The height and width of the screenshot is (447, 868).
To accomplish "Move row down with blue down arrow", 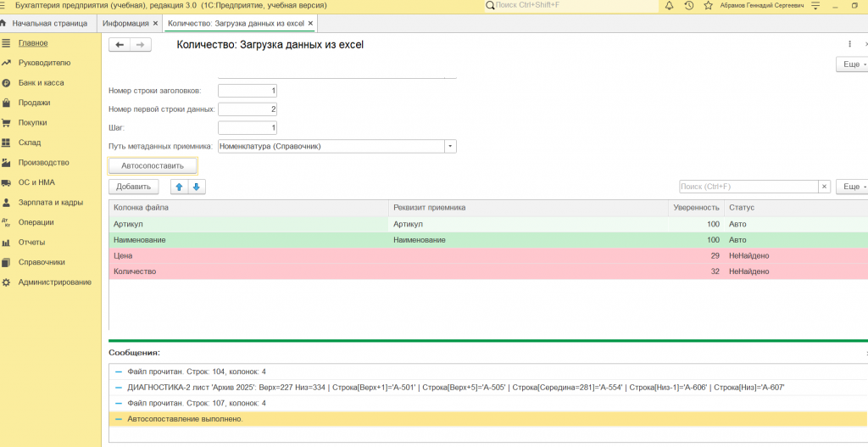I will (x=197, y=187).
